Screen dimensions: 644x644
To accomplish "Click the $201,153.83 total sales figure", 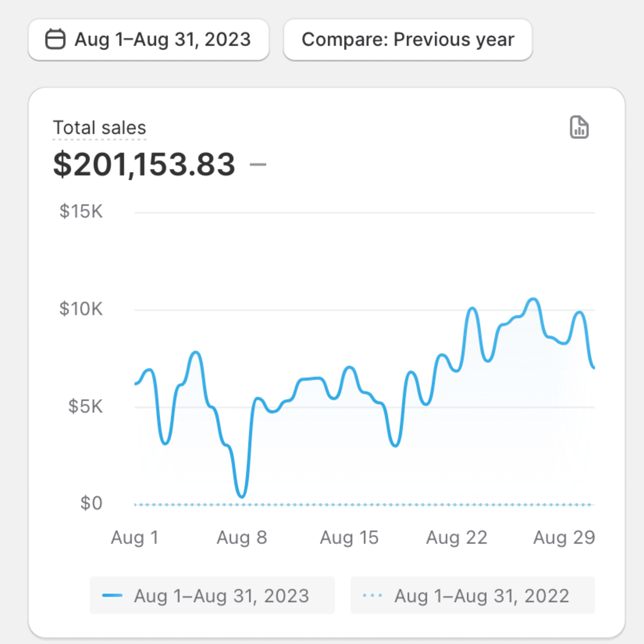I will coord(144,164).
